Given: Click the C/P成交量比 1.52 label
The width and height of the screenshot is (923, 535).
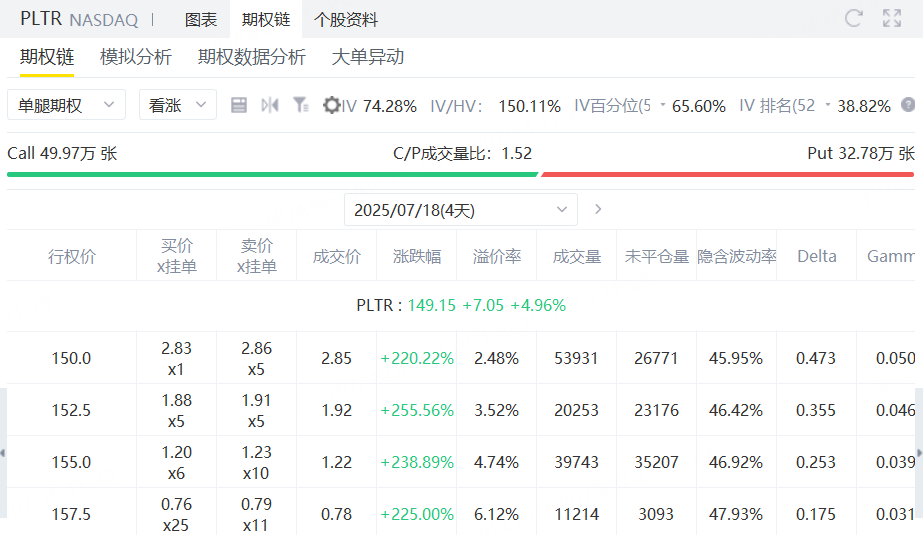Looking at the screenshot, I should coord(462,154).
